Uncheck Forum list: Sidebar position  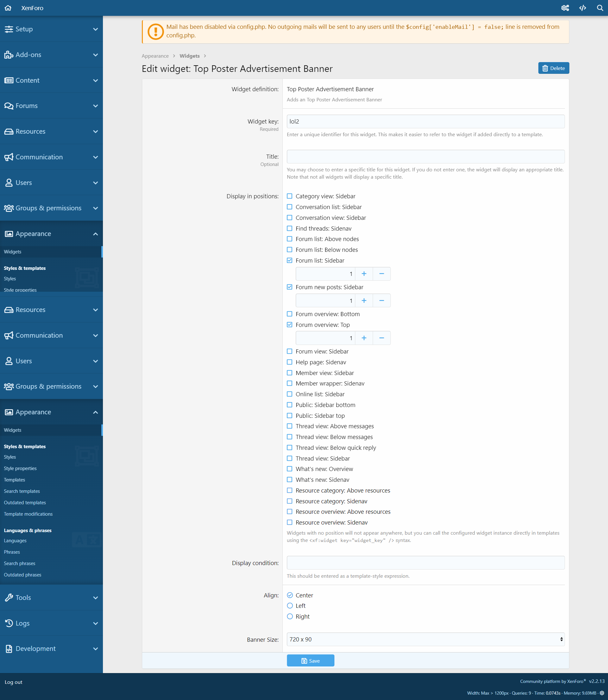(x=289, y=260)
